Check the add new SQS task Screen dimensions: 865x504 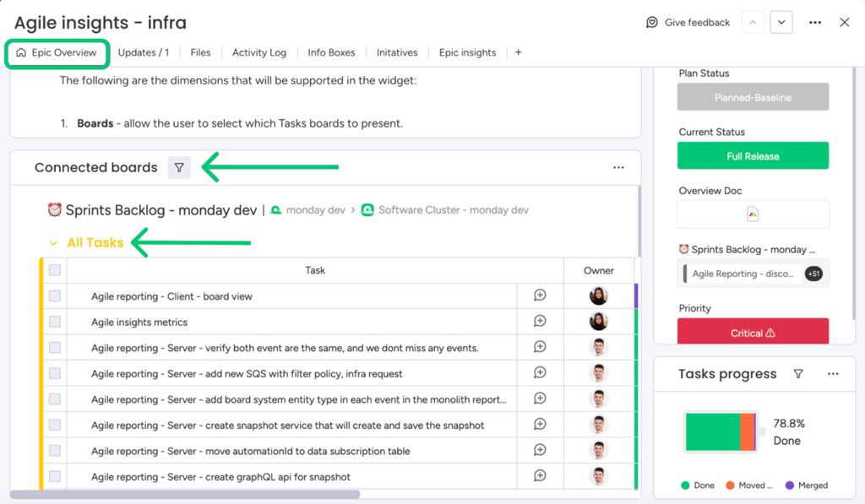(x=55, y=373)
